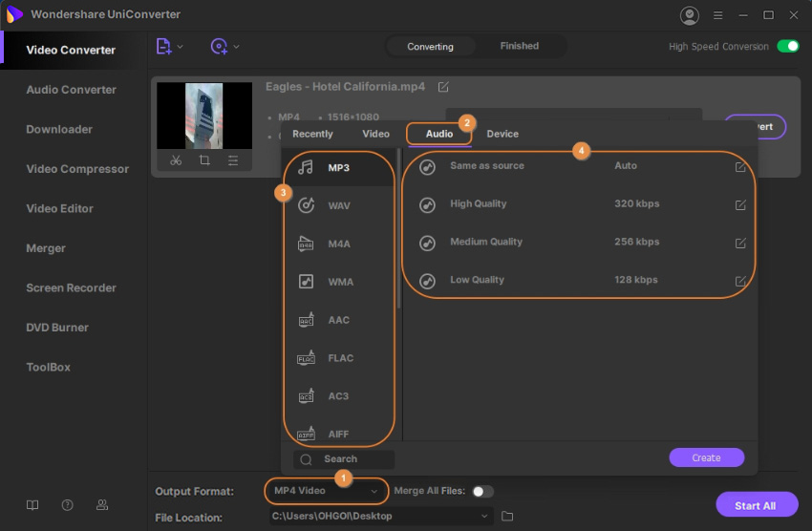The image size is (812, 531).
Task: Open the File Location path dropdown
Action: pyautogui.click(x=484, y=517)
